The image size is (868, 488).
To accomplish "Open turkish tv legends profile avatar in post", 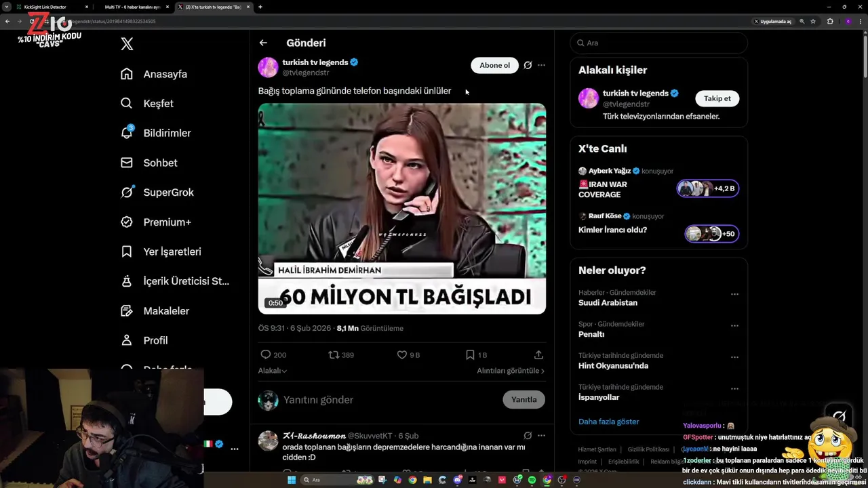I will pos(268,67).
